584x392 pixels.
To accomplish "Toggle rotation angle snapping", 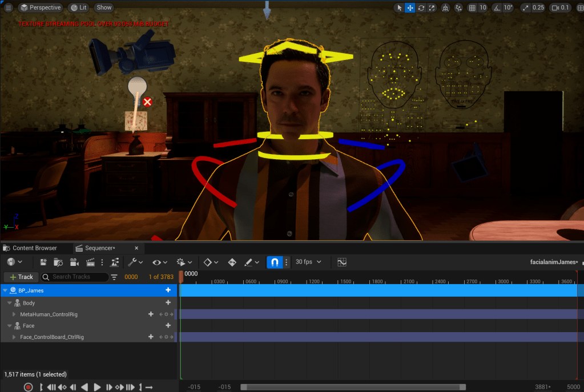I will click(x=496, y=8).
